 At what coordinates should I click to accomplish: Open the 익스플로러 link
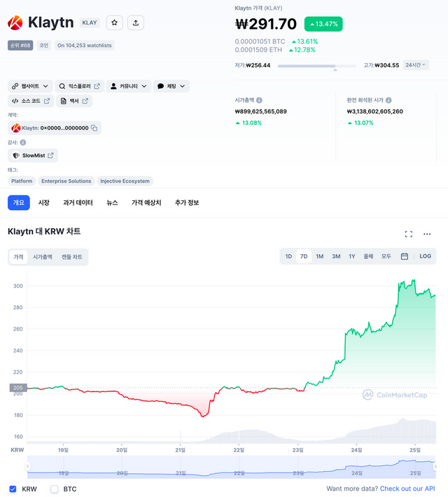[80, 86]
